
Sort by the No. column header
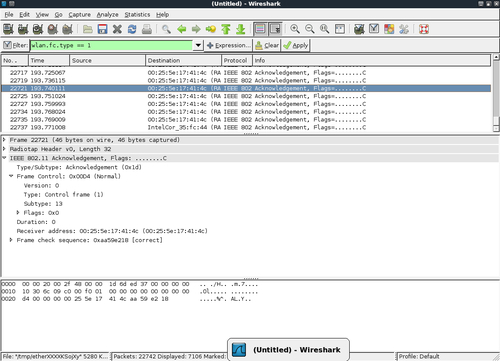[x=15, y=60]
